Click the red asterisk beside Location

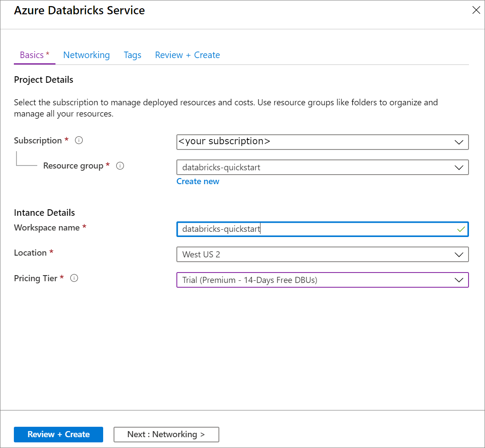tap(51, 250)
